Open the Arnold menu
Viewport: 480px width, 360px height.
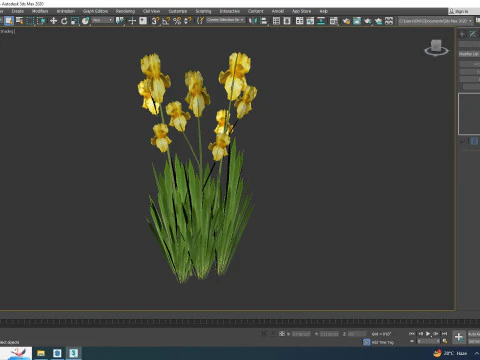coord(278,11)
